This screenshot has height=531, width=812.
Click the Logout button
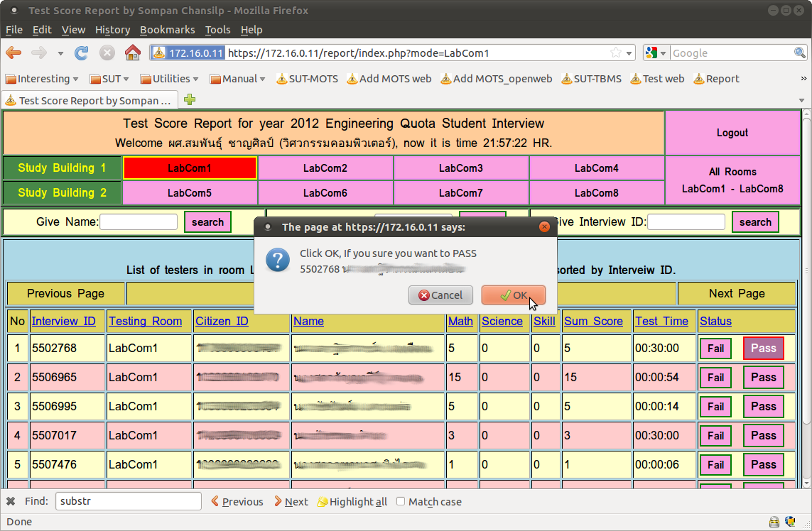coord(732,133)
